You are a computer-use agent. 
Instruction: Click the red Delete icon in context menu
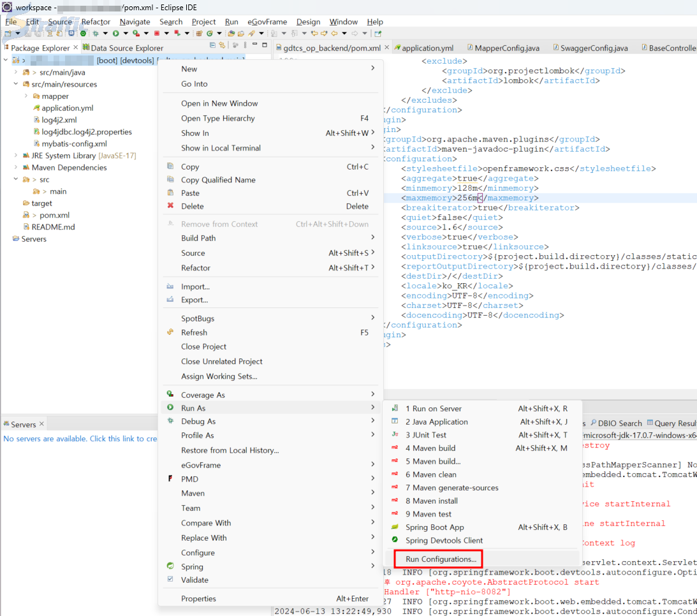click(170, 205)
